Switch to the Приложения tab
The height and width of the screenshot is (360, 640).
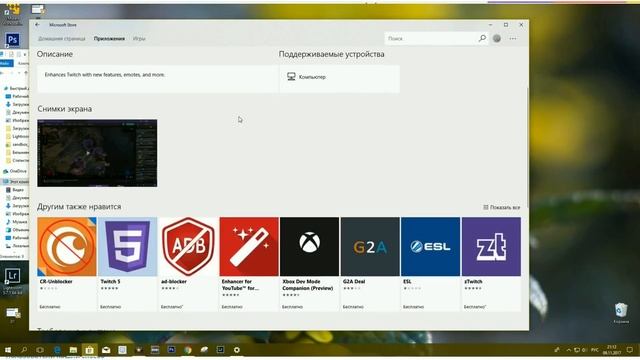109,39
